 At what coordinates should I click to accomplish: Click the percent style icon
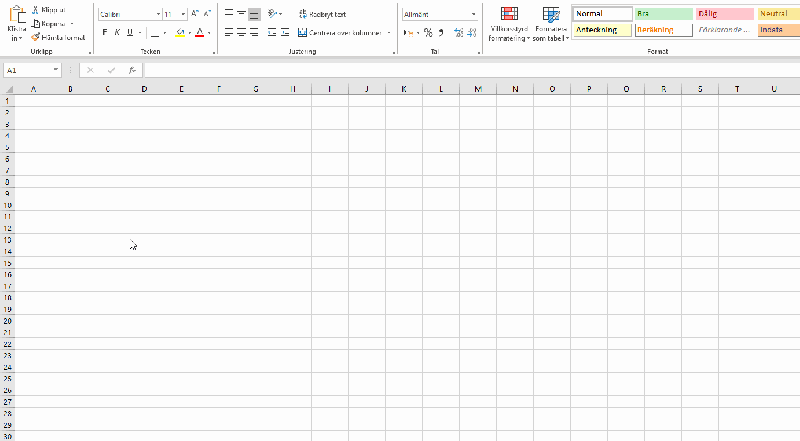pos(428,33)
